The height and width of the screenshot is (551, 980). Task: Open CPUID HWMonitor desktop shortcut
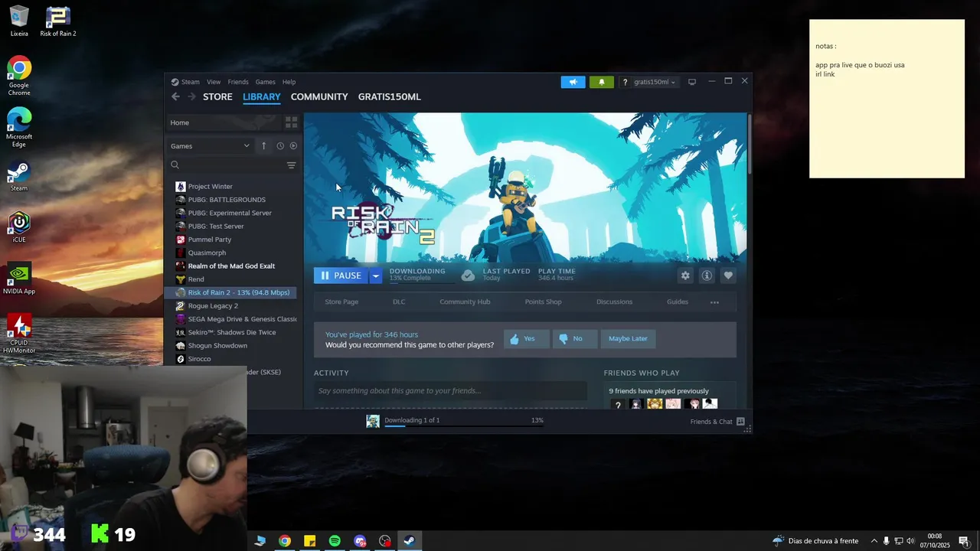click(19, 334)
